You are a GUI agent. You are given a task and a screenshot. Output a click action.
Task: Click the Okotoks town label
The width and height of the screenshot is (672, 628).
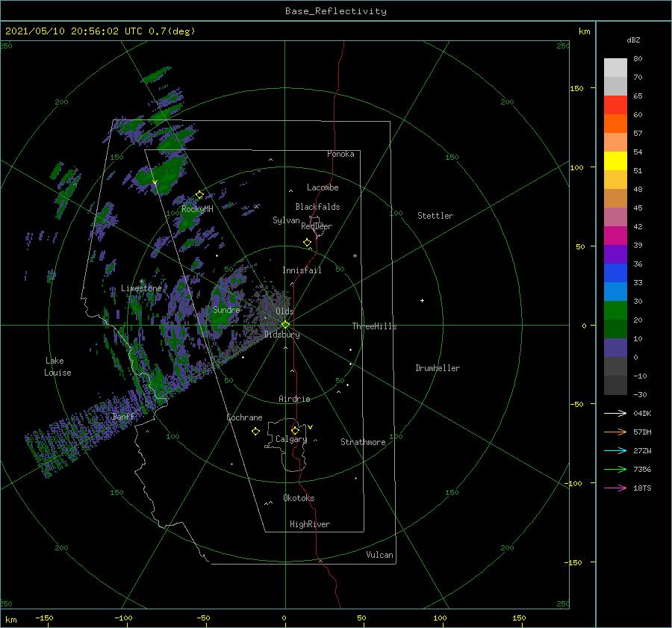pyautogui.click(x=299, y=498)
